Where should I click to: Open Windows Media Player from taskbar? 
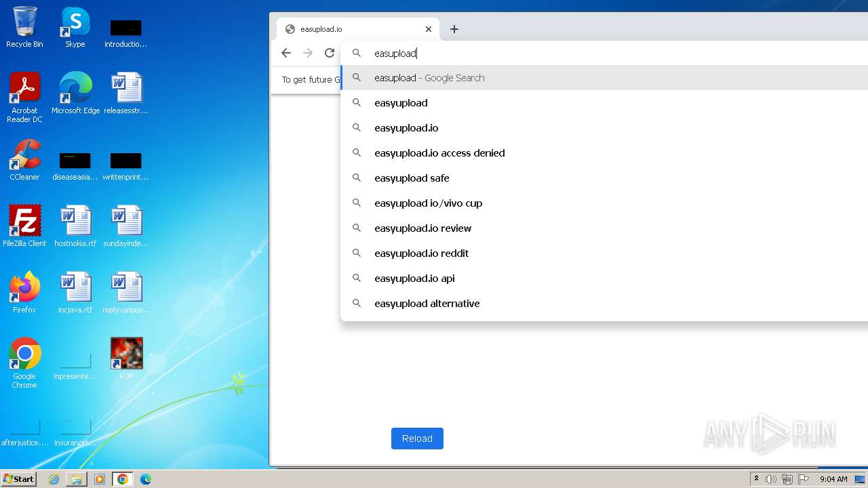pos(100,479)
